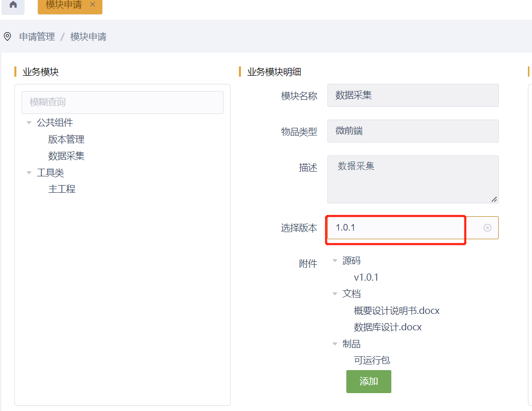This screenshot has height=411, width=532.
Task: Focus the 模糊查询 search field
Action: click(122, 102)
